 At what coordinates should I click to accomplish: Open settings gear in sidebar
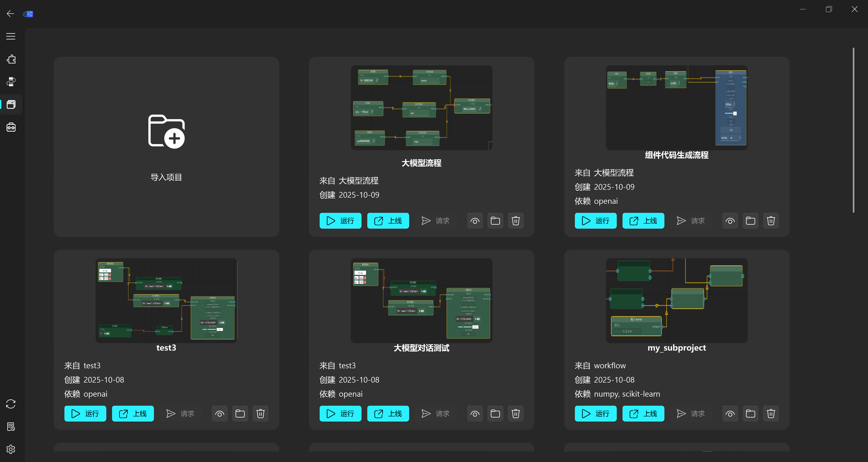point(11,449)
